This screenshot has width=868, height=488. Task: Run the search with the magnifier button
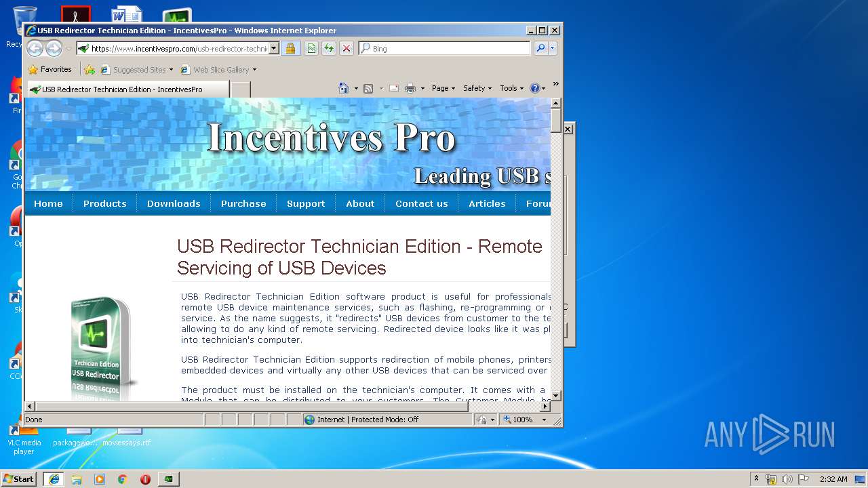[540, 48]
